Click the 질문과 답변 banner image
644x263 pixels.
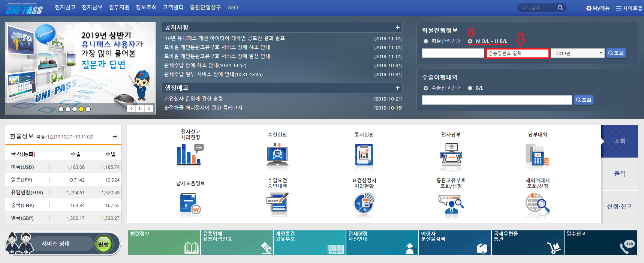pyautogui.click(x=80, y=68)
